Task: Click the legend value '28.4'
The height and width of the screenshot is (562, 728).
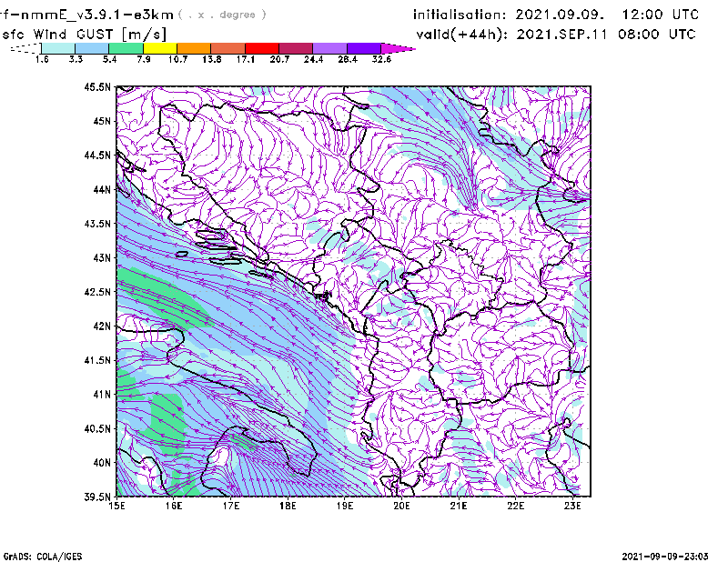Action: coord(348,59)
